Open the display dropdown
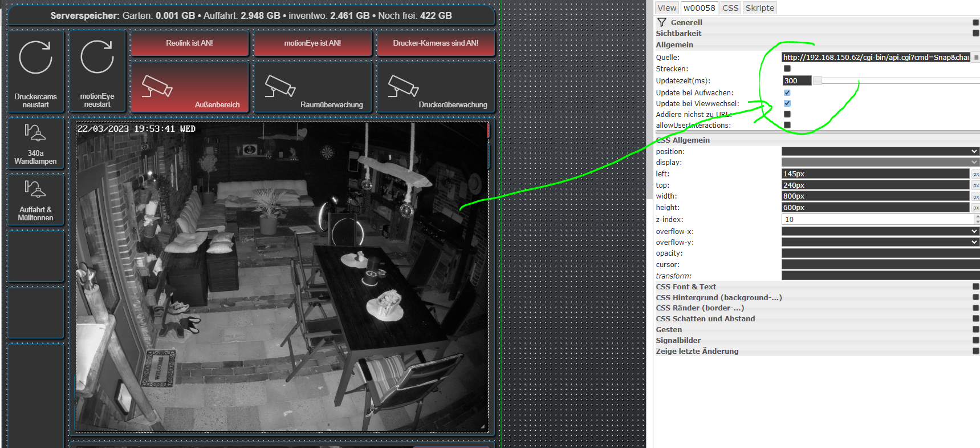The image size is (980, 448). tap(880, 162)
